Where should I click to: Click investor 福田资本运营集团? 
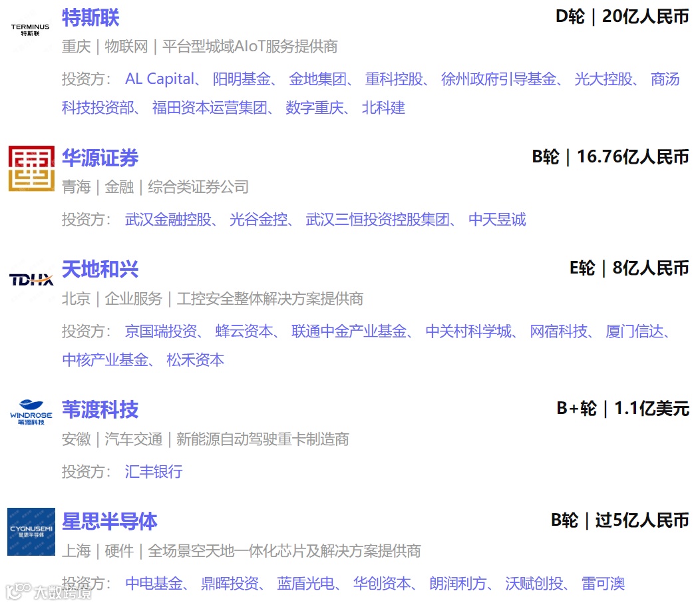(210, 108)
